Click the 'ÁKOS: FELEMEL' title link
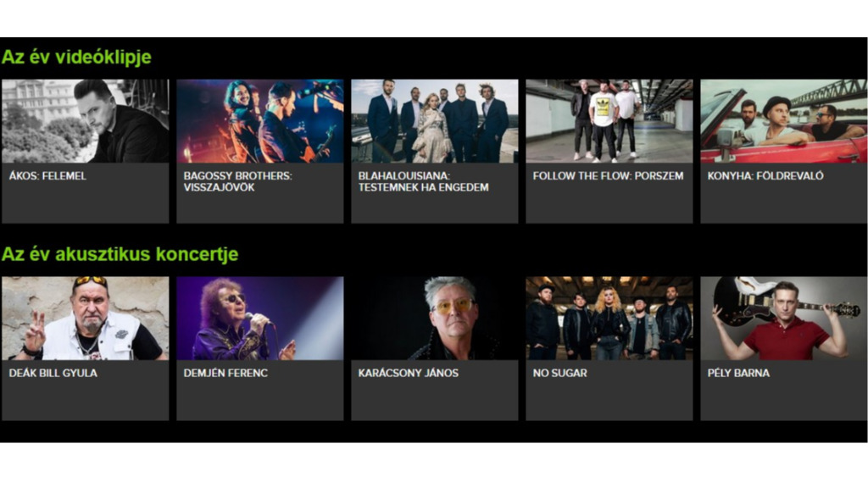The image size is (868, 488). click(47, 176)
